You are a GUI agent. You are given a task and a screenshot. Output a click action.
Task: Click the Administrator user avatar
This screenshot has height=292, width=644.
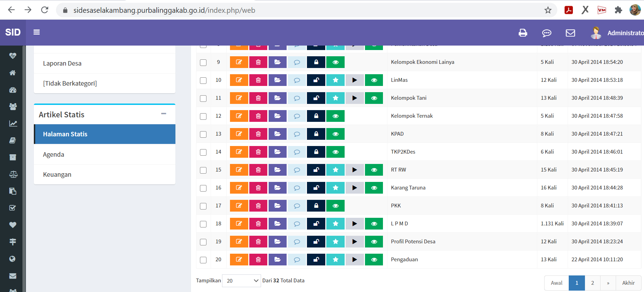(596, 33)
